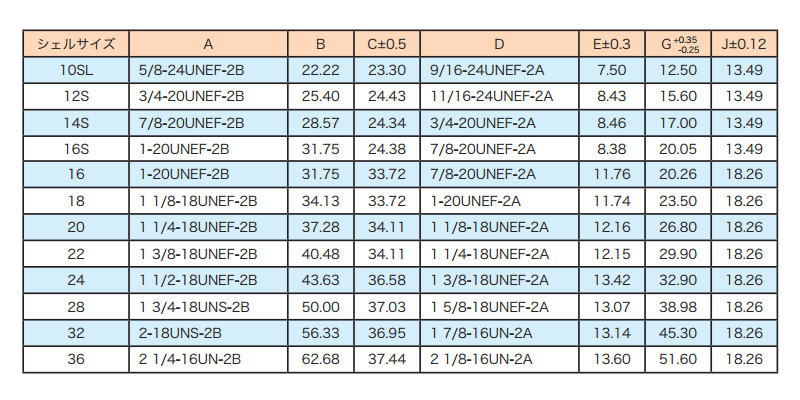The image size is (800, 400).
Task: Select the J±0.12 header cell
Action: [743, 44]
